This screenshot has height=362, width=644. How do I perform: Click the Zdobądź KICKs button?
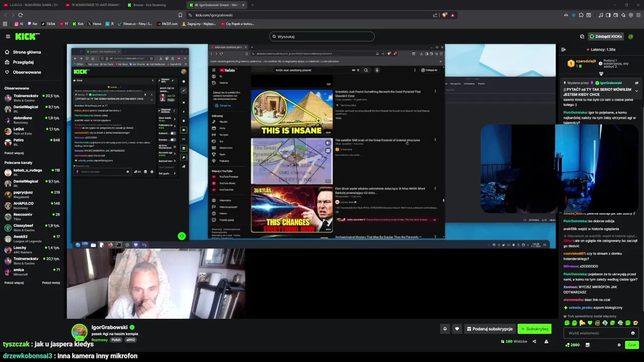(x=606, y=36)
